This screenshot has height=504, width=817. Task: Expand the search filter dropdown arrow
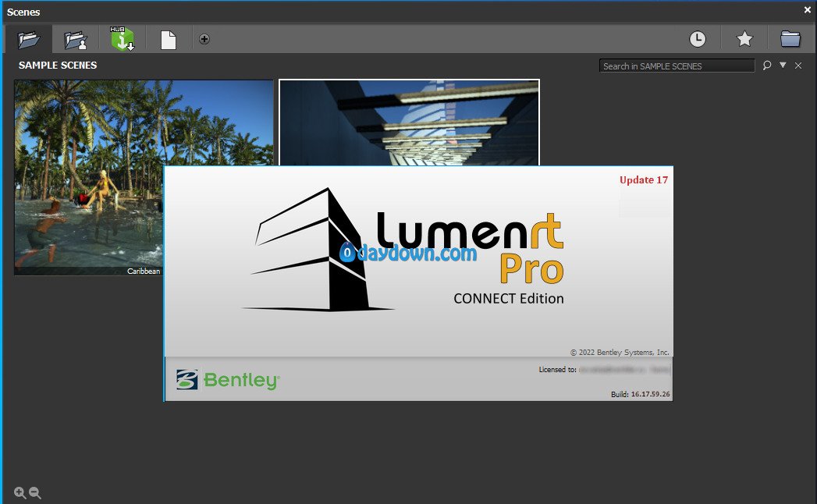(x=783, y=66)
